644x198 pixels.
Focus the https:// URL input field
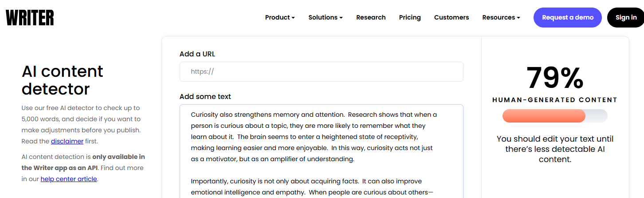[x=322, y=71]
